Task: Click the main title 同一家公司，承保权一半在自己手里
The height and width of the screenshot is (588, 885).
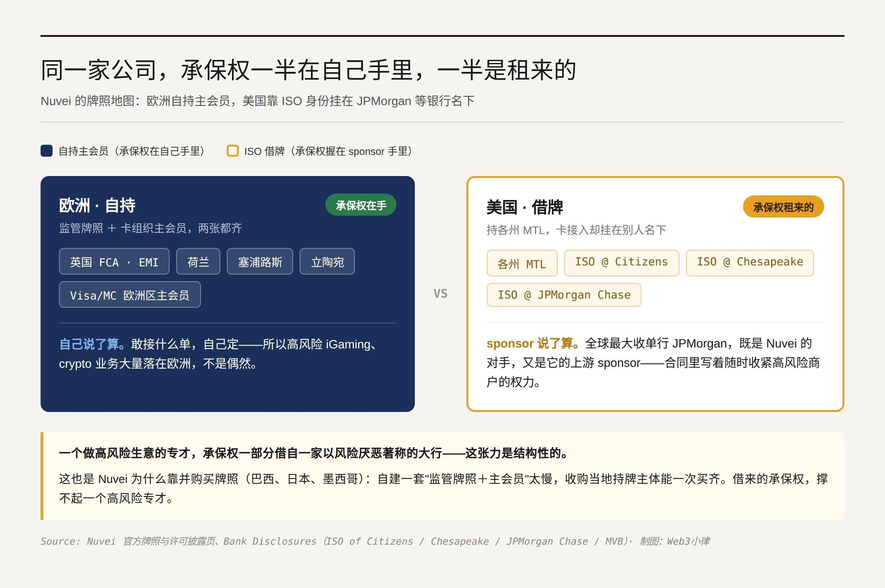Action: [x=308, y=70]
